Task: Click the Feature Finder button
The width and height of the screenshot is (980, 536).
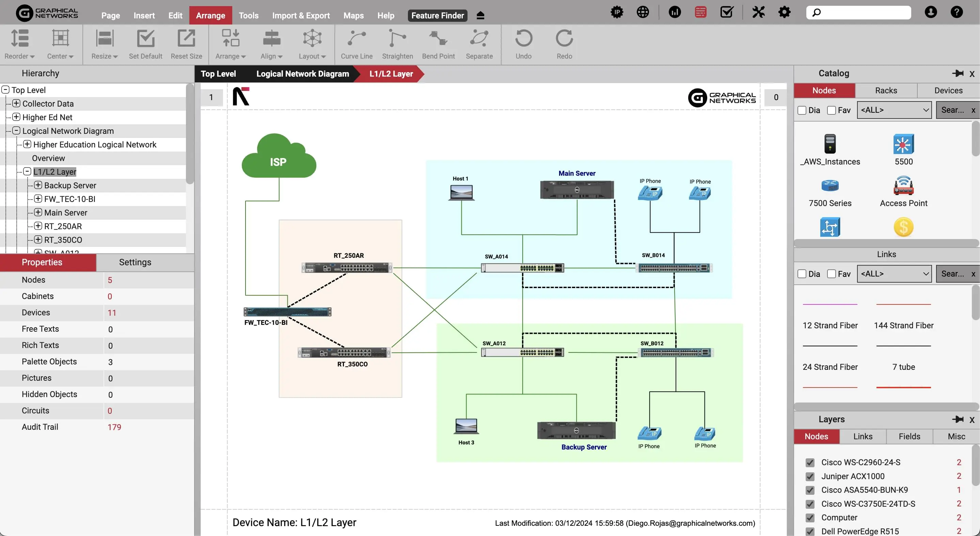Action: [438, 16]
